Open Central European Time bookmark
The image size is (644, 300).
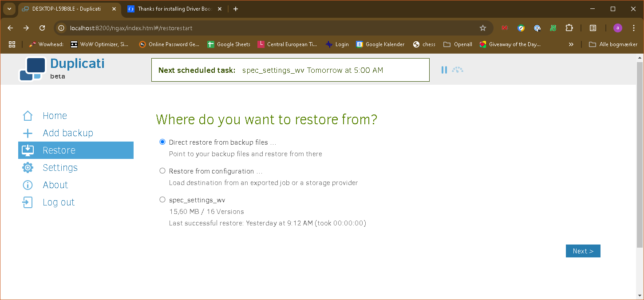coord(288,44)
